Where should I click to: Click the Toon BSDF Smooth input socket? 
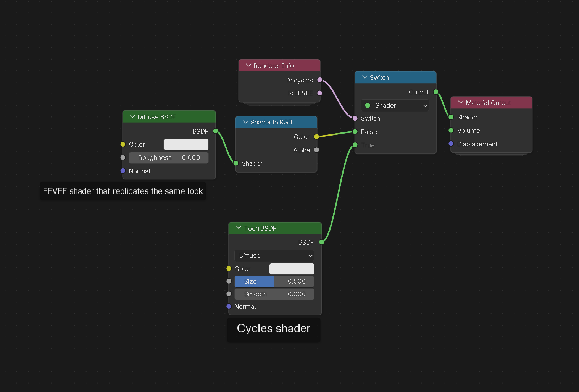click(x=229, y=294)
